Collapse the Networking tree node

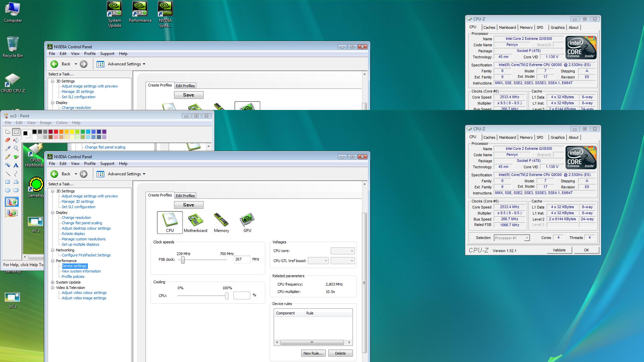pyautogui.click(x=53, y=250)
